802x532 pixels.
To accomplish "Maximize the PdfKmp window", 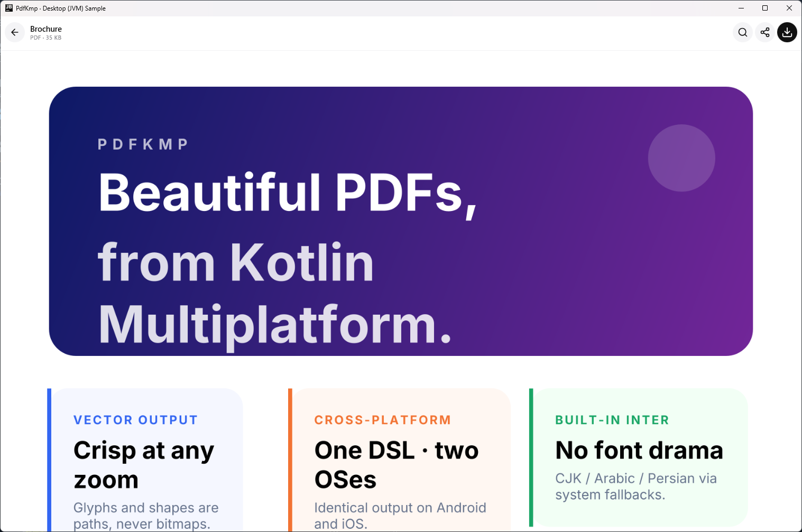I will [765, 8].
